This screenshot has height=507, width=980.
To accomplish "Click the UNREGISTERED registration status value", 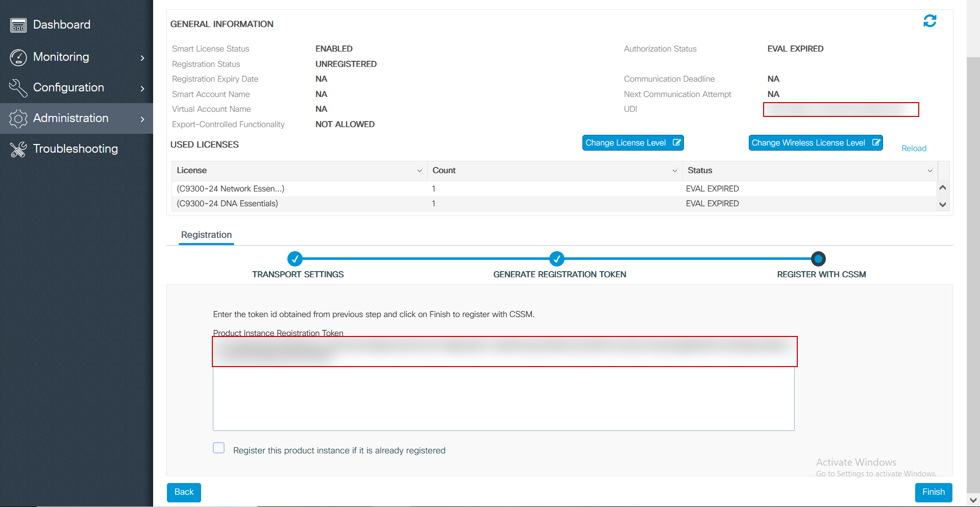I will [346, 64].
